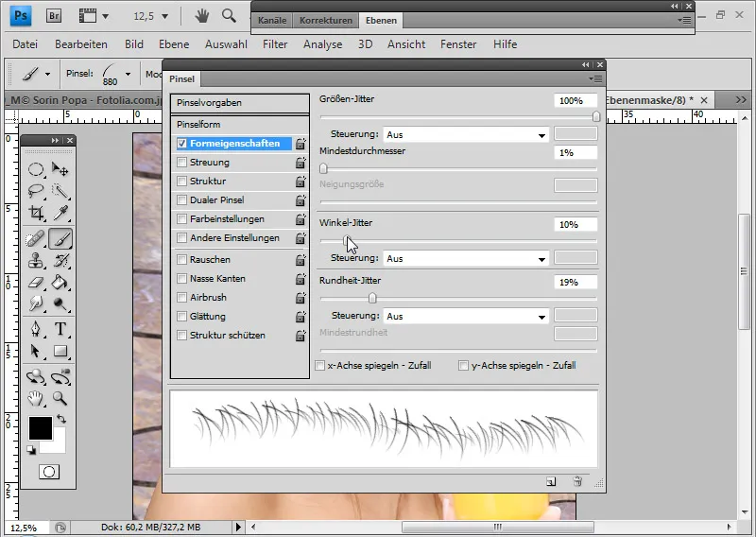Check y-Achse spiegeln - Zufall
The height and width of the screenshot is (537, 756).
click(x=463, y=366)
